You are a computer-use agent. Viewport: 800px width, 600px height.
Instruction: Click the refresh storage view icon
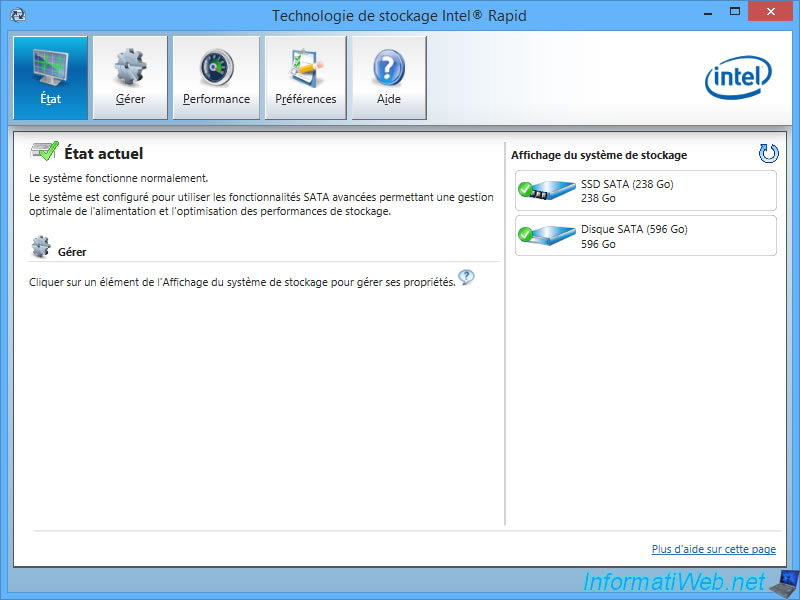(768, 153)
